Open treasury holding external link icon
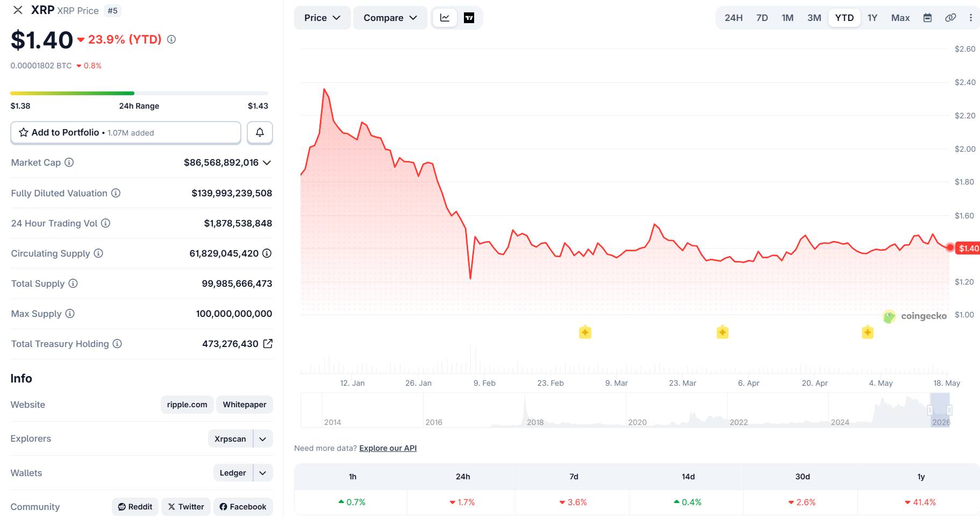The height and width of the screenshot is (517, 980). tap(268, 344)
